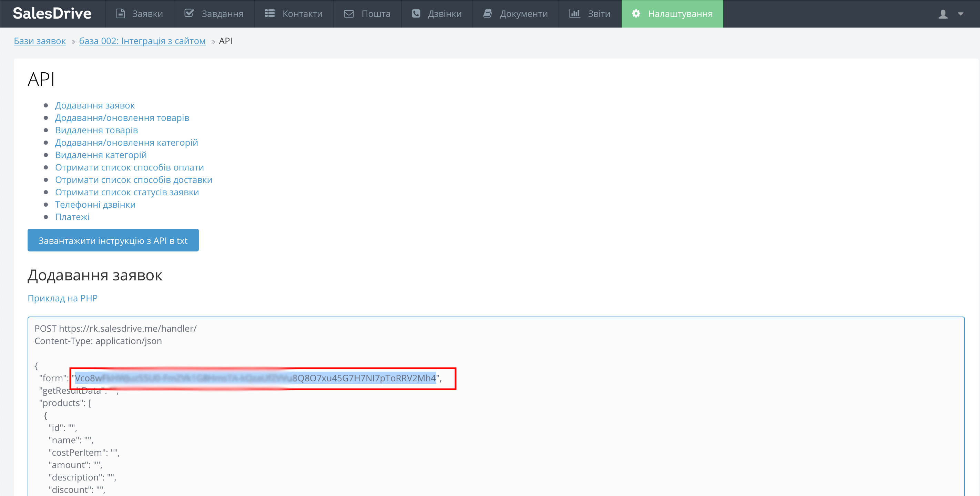Jump to Додавання заявок section link
This screenshot has height=496, width=980.
click(x=95, y=105)
